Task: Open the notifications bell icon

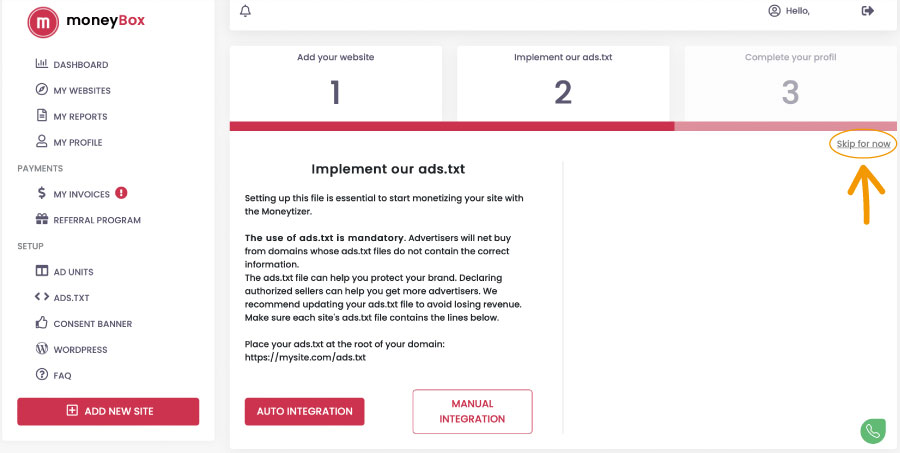Action: (x=245, y=11)
